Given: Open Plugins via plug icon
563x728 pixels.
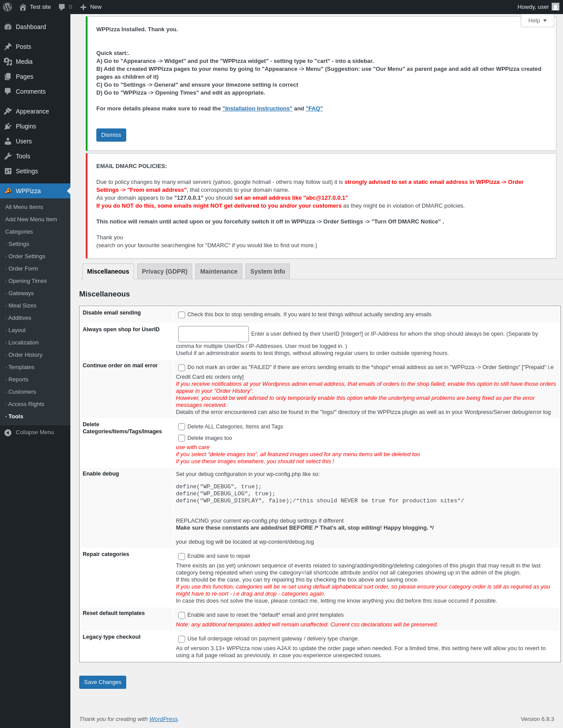Looking at the screenshot, I should [x=8, y=126].
